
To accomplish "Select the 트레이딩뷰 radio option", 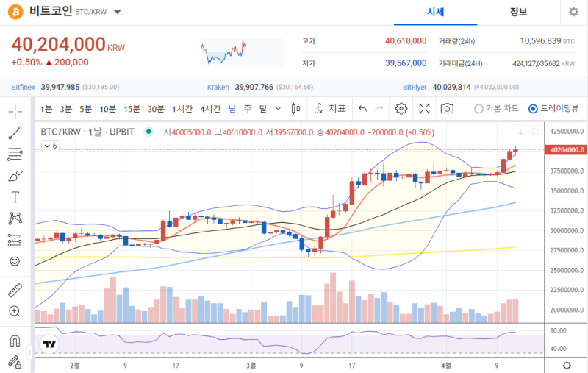I will pos(553,109).
